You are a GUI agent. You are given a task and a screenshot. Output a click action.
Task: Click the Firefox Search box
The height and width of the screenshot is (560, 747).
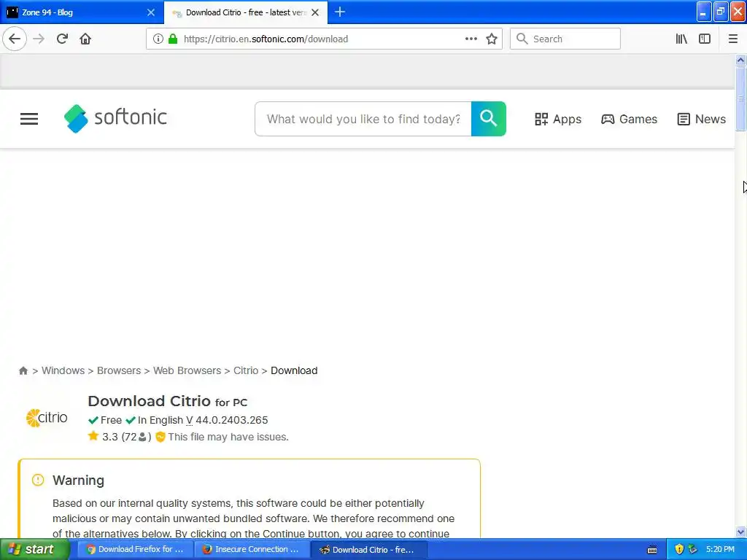click(x=565, y=39)
